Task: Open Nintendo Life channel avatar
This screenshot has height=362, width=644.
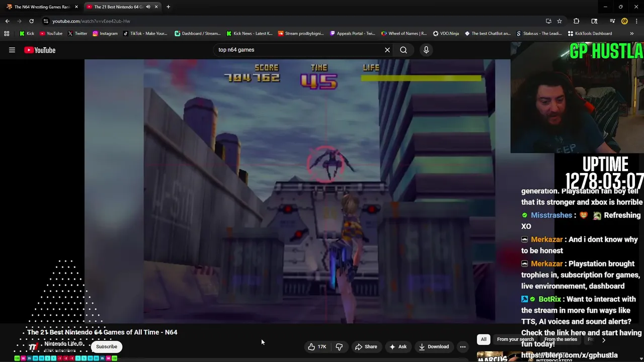Action: [x=33, y=346]
